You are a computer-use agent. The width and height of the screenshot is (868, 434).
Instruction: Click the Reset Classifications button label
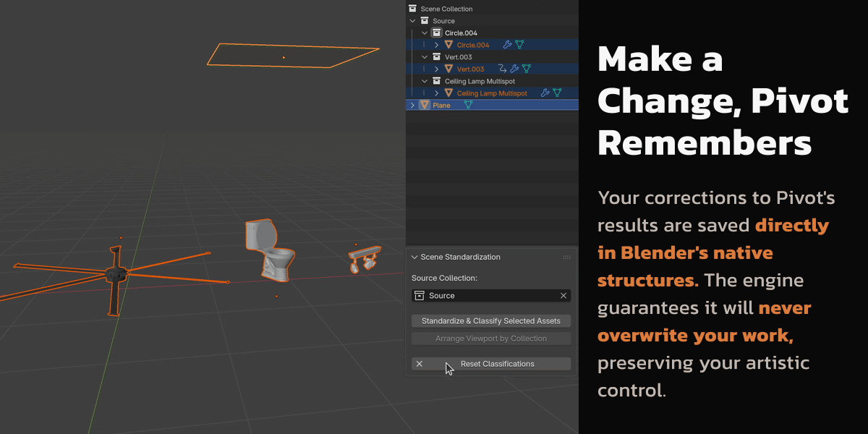pos(498,364)
